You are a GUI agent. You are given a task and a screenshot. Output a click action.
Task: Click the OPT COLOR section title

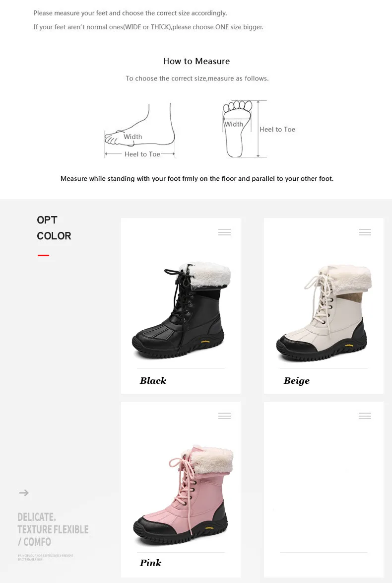(x=54, y=228)
